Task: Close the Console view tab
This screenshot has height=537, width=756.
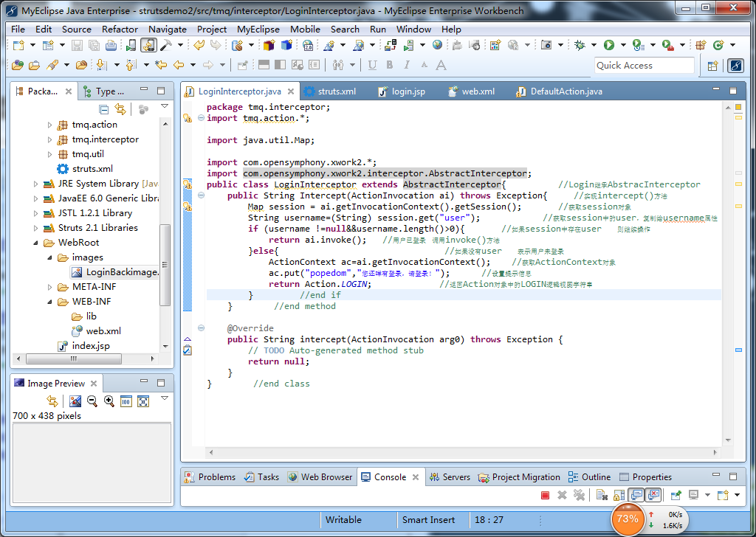Action: click(416, 477)
